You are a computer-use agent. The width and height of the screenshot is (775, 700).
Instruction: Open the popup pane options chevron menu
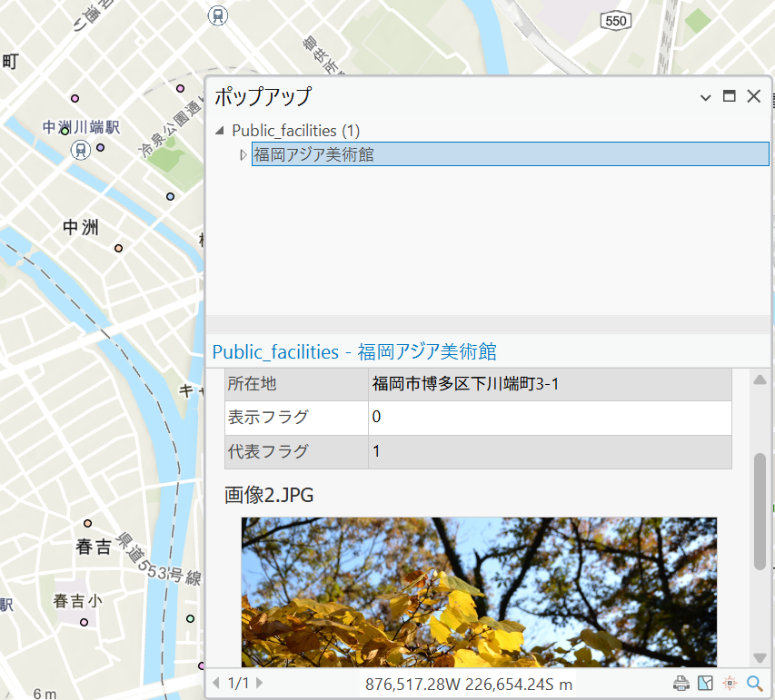(705, 96)
